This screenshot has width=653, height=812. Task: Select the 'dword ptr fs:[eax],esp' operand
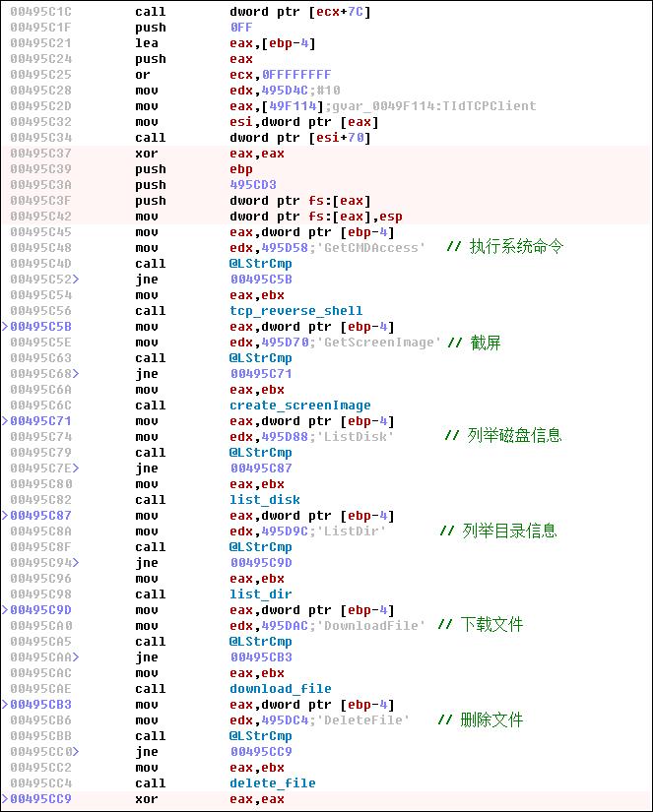pos(315,217)
